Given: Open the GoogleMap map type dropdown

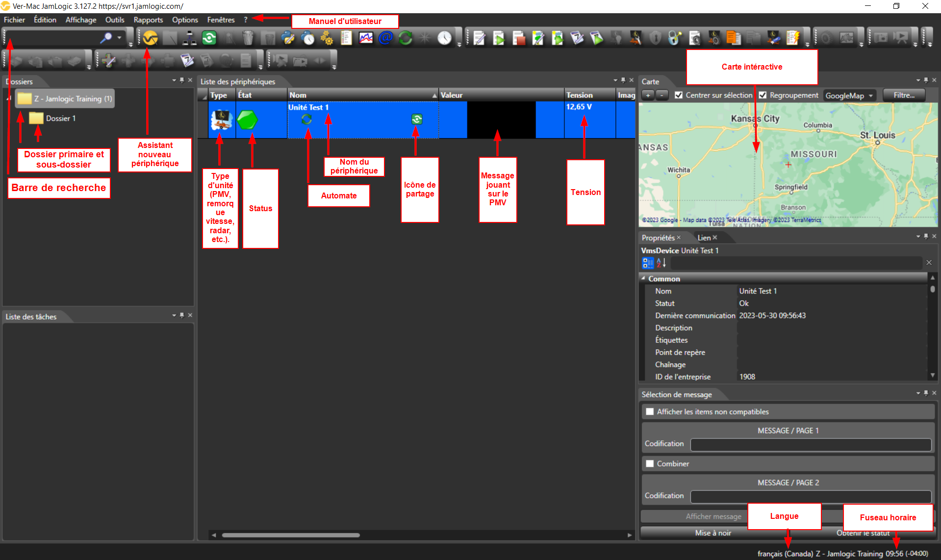Looking at the screenshot, I should point(849,95).
